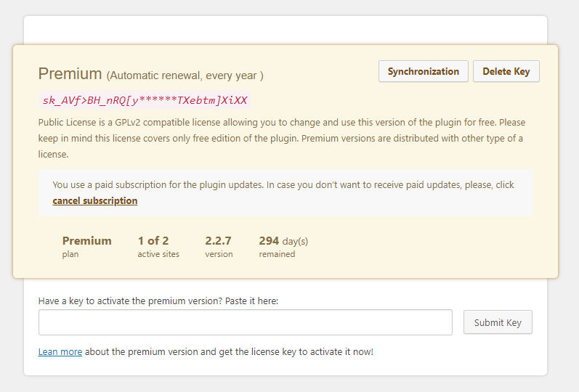Click the cancel subscription link
The height and width of the screenshot is (392, 579).
95,200
